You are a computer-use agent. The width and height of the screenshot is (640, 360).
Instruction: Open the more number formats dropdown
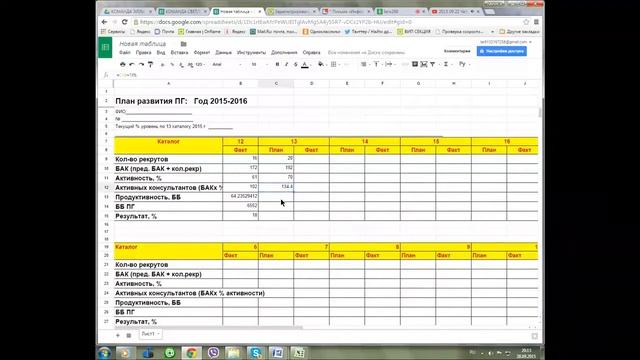(x=200, y=64)
